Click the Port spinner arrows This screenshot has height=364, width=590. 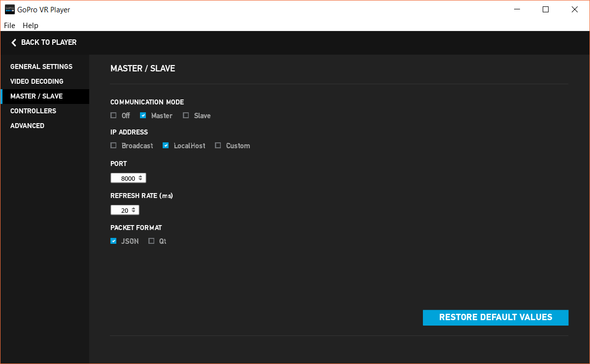pyautogui.click(x=141, y=178)
